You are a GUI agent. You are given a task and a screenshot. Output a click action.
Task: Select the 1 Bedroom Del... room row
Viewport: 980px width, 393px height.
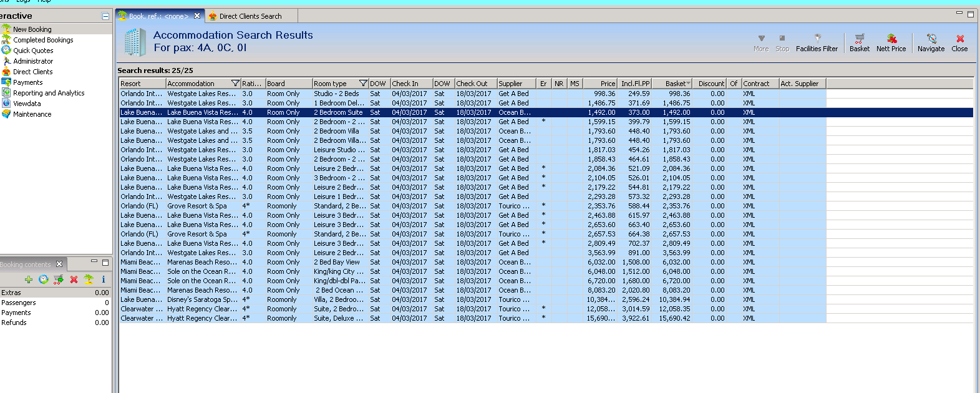pyautogui.click(x=473, y=103)
